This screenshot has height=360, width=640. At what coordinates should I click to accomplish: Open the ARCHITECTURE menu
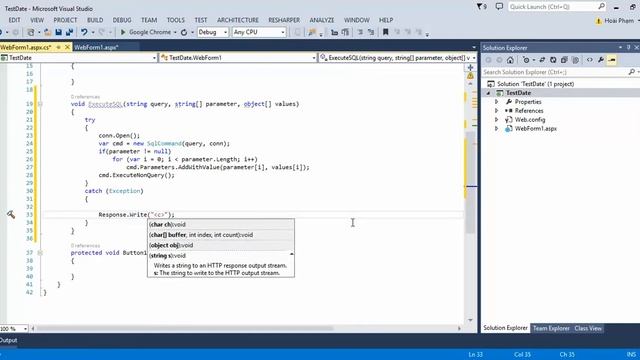coord(238,20)
